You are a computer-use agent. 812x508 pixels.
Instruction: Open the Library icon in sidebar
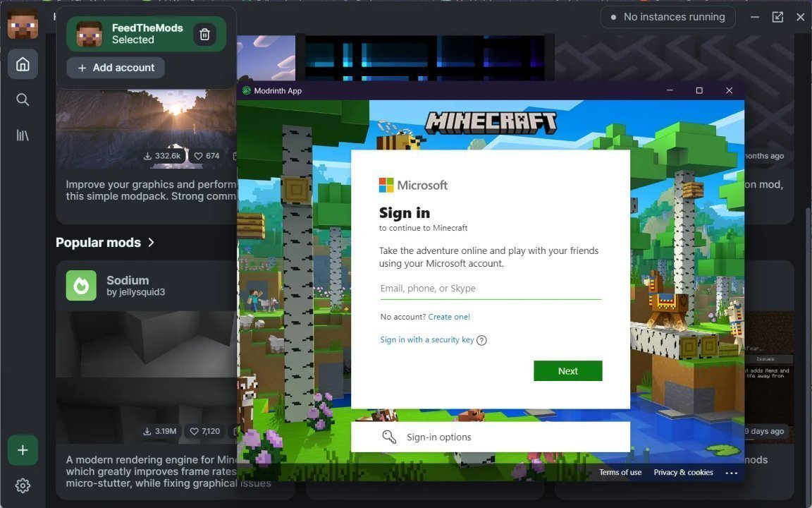click(x=23, y=135)
